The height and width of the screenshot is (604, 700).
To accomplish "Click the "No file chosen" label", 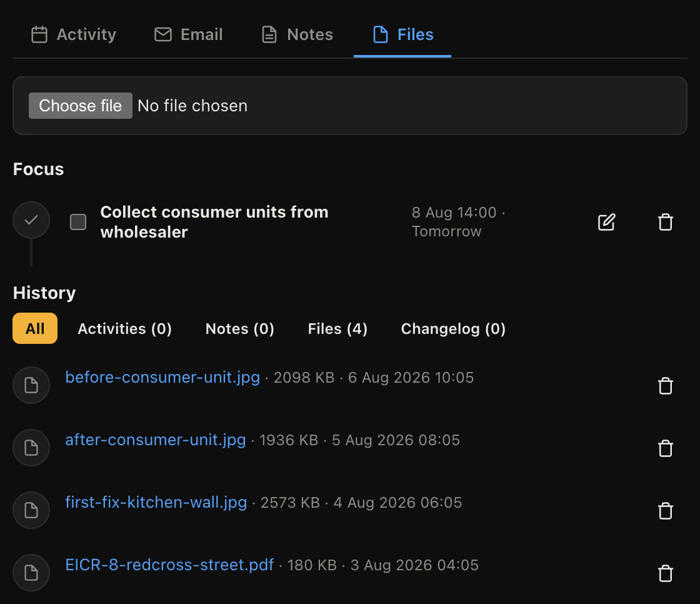I will click(x=192, y=106).
